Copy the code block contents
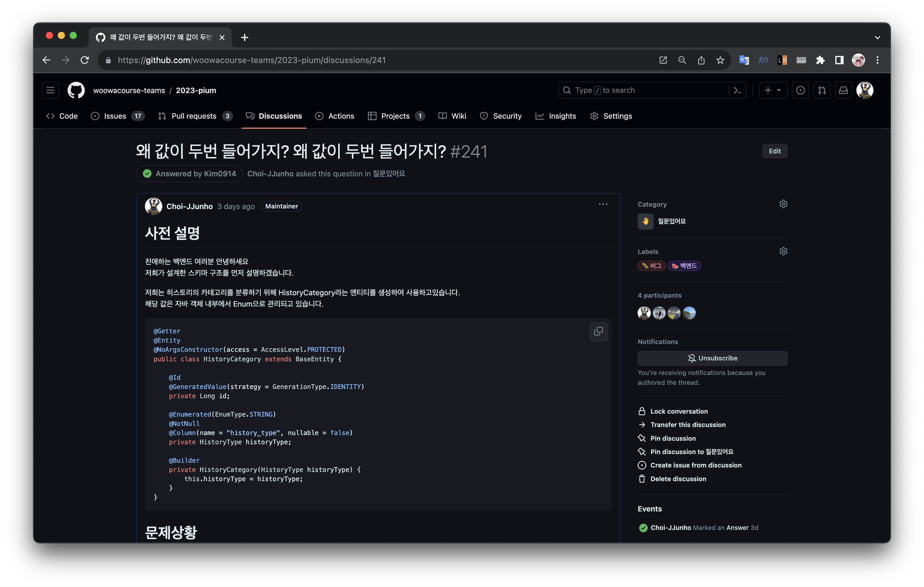Viewport: 924px width, 587px height. (x=598, y=331)
